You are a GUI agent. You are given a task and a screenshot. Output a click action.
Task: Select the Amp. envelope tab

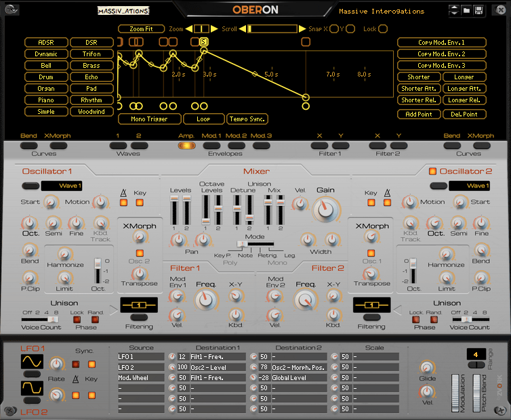[x=187, y=146]
